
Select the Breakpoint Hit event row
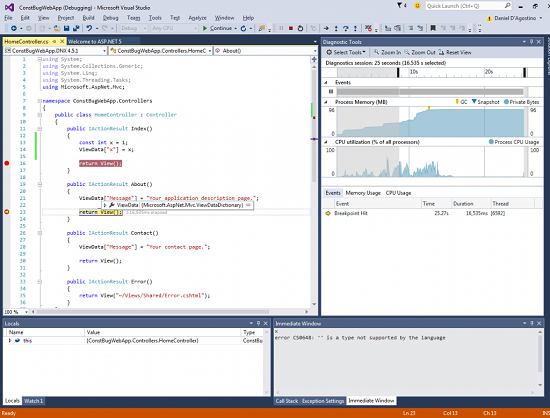432,213
